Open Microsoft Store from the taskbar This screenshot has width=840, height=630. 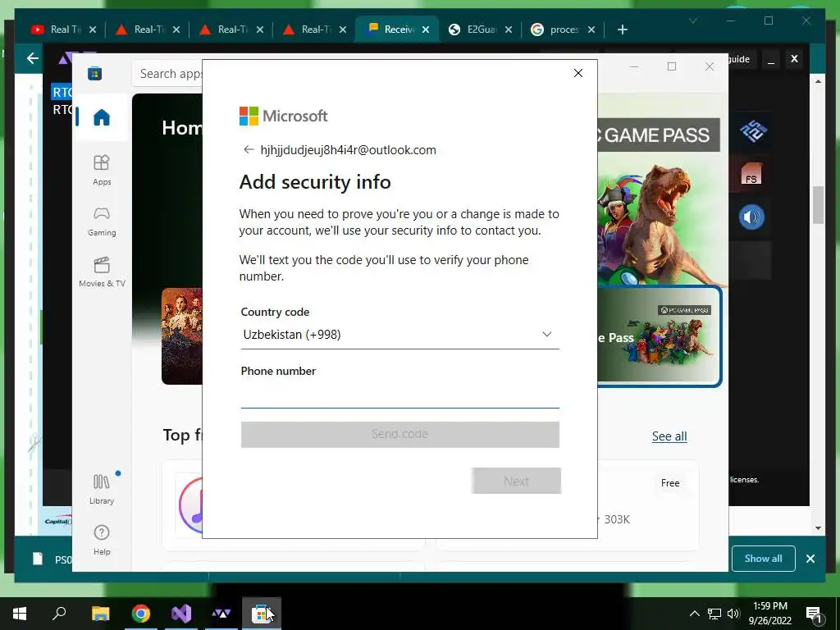point(262,614)
